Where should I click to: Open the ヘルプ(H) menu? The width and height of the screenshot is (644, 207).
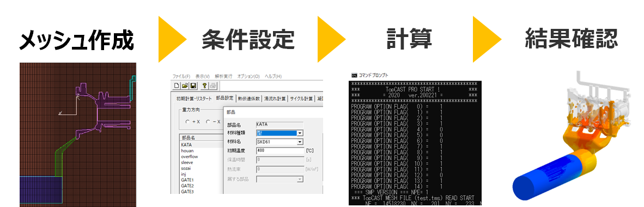click(x=273, y=76)
